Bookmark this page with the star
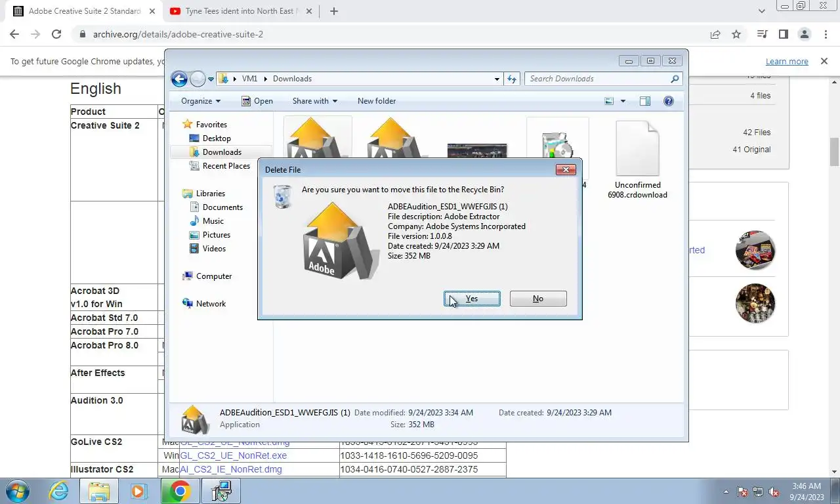Image resolution: width=840 pixels, height=504 pixels. coord(736,34)
